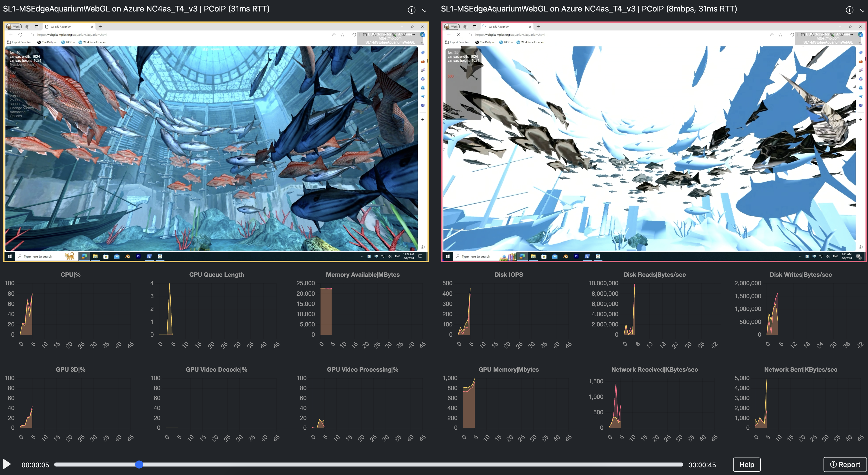Click 'The Daily Inc.' bookmark in the left video

click(x=47, y=42)
